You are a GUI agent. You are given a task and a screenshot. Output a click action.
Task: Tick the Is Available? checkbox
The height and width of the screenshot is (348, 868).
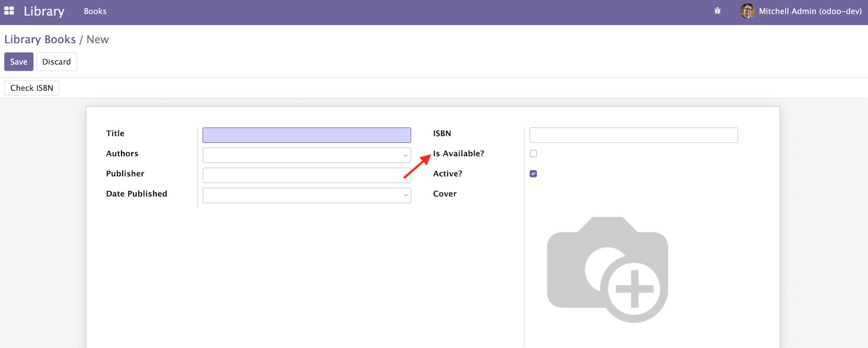coord(533,154)
